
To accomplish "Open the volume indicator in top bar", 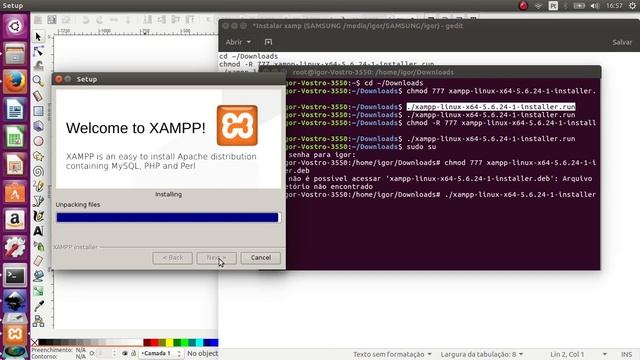I will point(595,6).
